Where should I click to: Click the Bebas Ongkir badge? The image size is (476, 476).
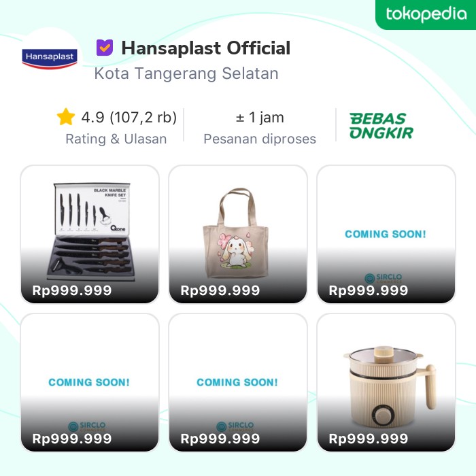381,126
